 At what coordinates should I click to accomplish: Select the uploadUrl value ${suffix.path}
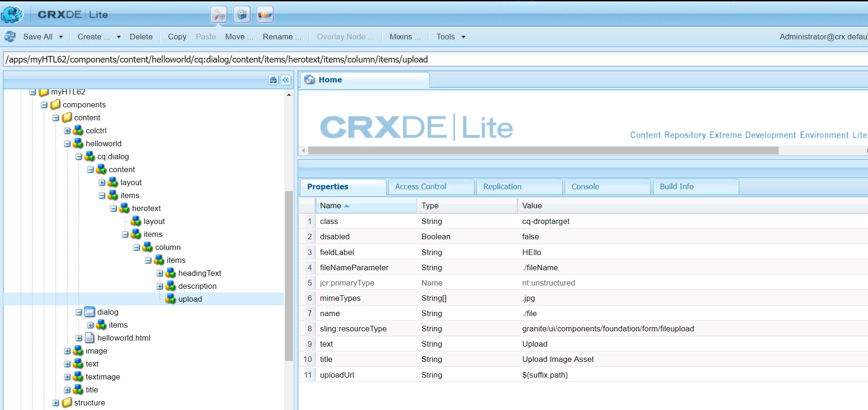pyautogui.click(x=545, y=375)
